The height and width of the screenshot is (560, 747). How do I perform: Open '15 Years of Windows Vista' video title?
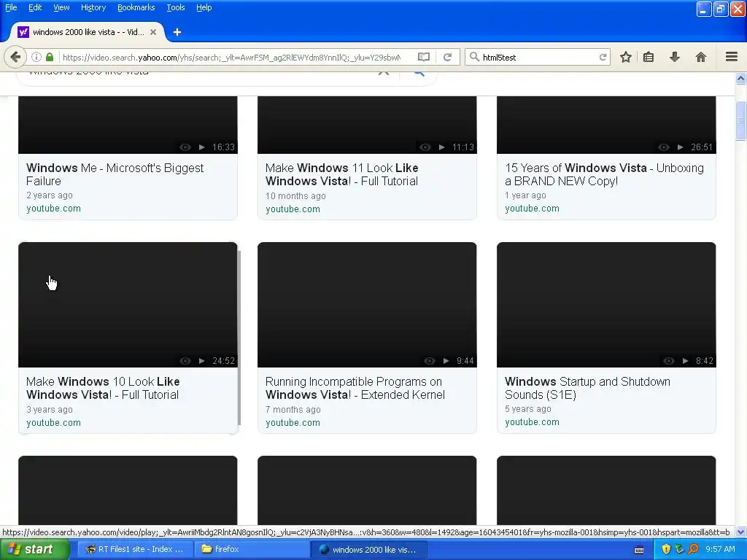[x=604, y=174]
